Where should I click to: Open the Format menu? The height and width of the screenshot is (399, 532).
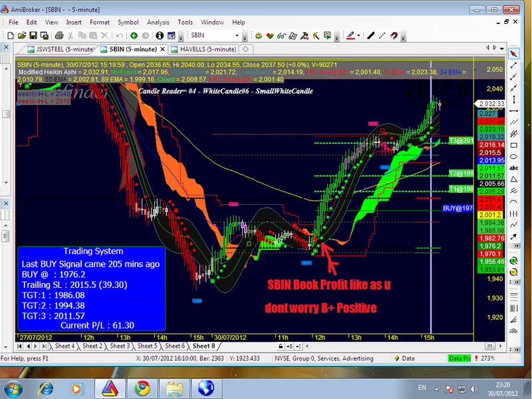(99, 23)
